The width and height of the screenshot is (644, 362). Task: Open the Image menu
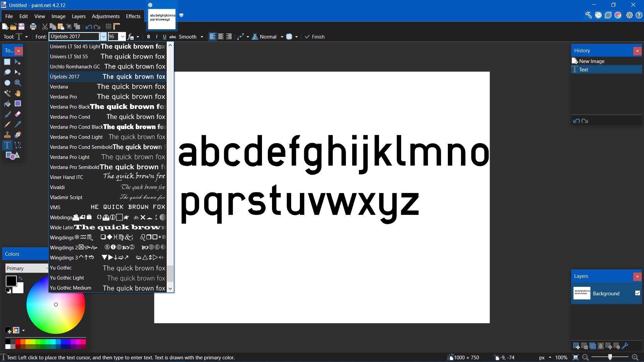point(58,16)
